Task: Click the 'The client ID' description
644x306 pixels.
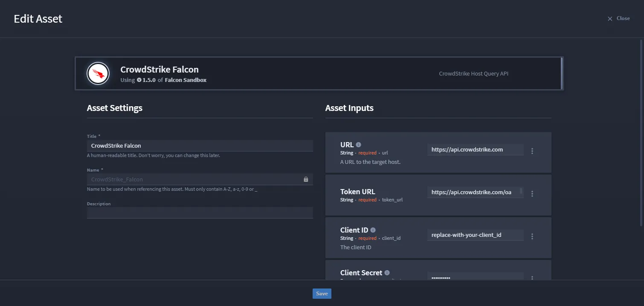Action: pos(356,248)
